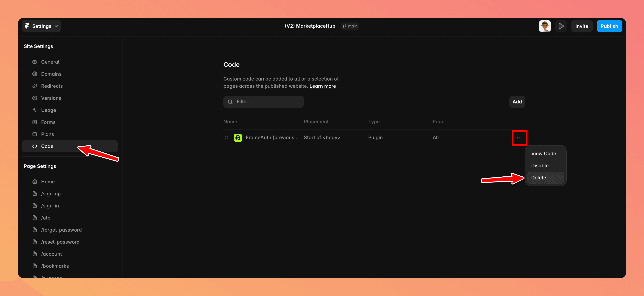Go to Redirects settings
The width and height of the screenshot is (644, 296).
click(x=70, y=86)
